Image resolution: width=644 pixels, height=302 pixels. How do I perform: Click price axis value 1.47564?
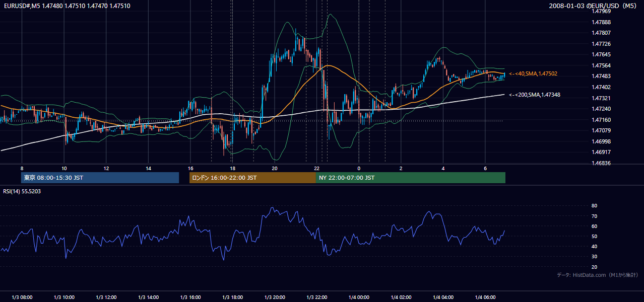tap(602, 65)
